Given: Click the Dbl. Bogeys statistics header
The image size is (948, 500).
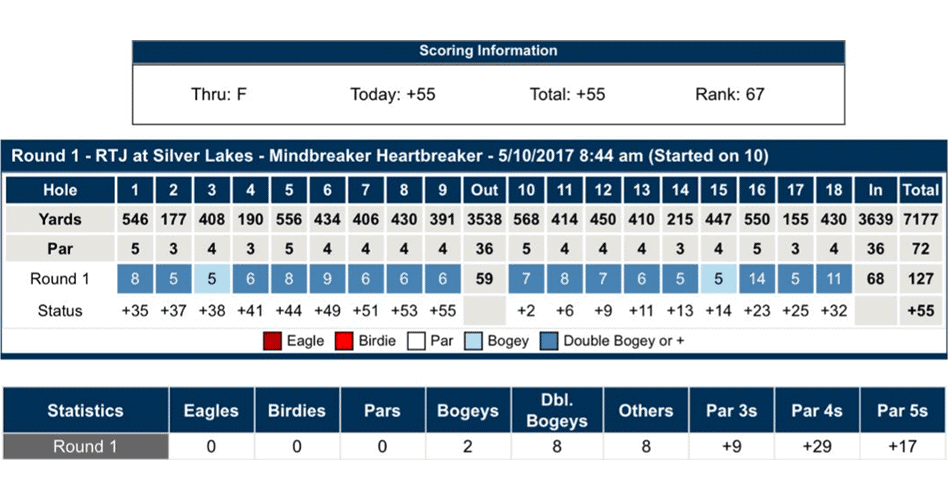Looking at the screenshot, I should click(x=557, y=410).
